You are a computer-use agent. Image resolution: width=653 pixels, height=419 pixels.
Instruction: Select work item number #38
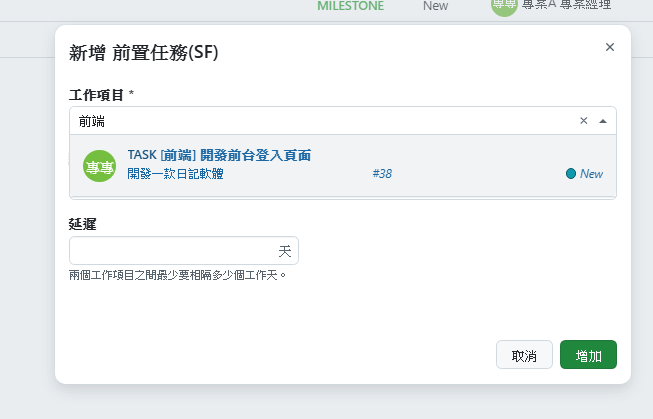tap(382, 174)
